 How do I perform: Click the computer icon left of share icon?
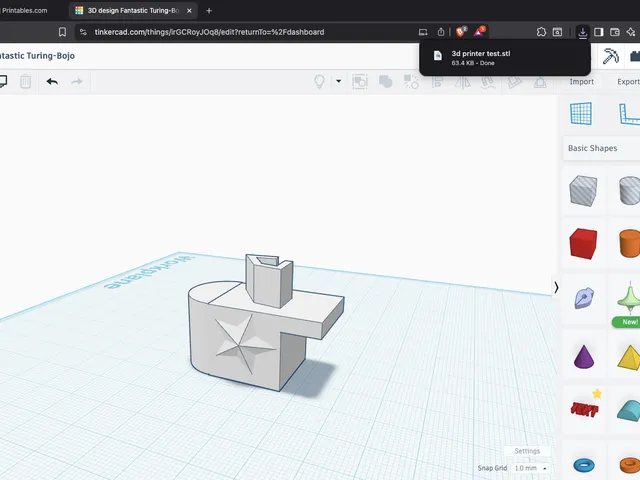click(x=423, y=32)
